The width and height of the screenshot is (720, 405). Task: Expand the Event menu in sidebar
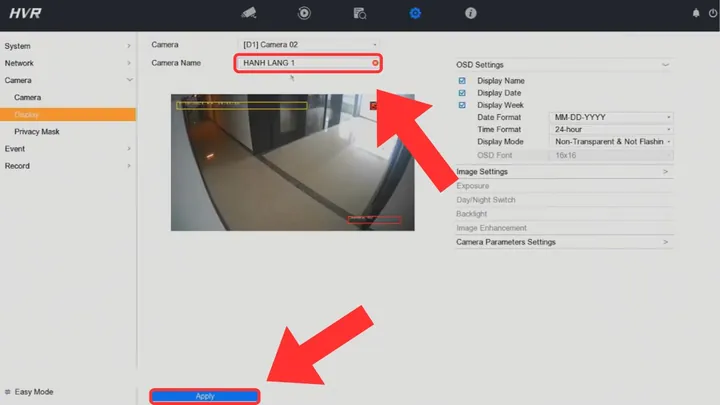pos(68,149)
